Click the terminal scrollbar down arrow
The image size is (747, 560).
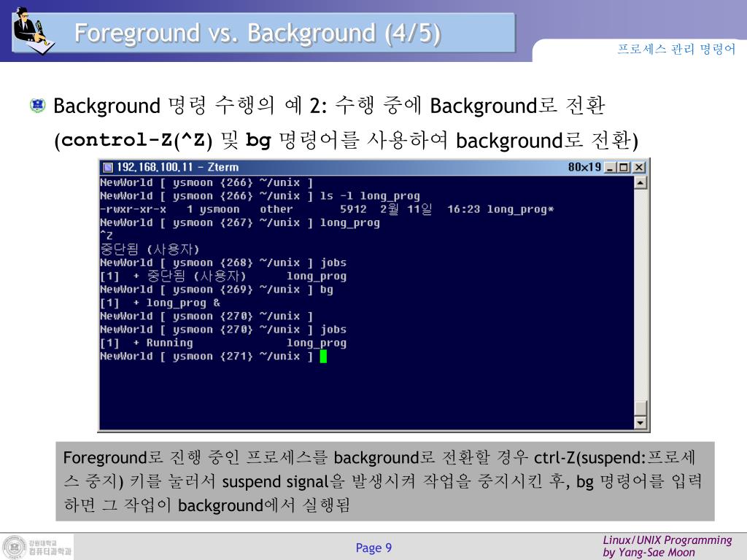[x=640, y=422]
